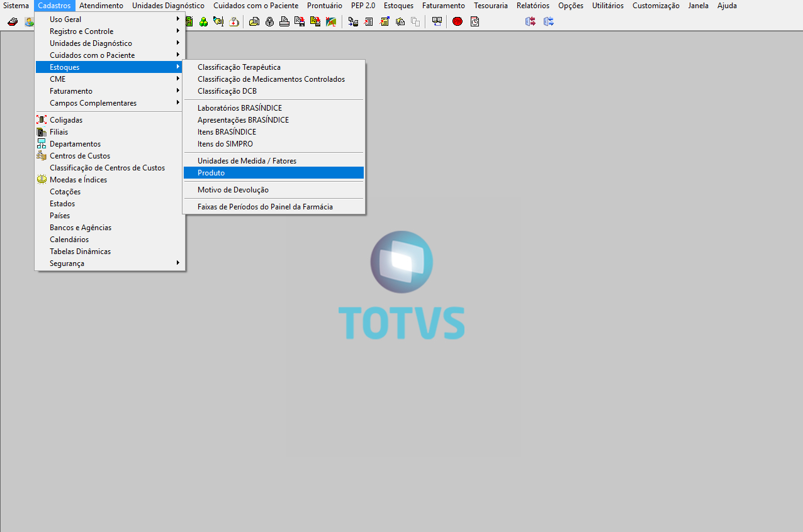Open the Utilitários menu
This screenshot has height=532, width=803.
pyautogui.click(x=608, y=6)
